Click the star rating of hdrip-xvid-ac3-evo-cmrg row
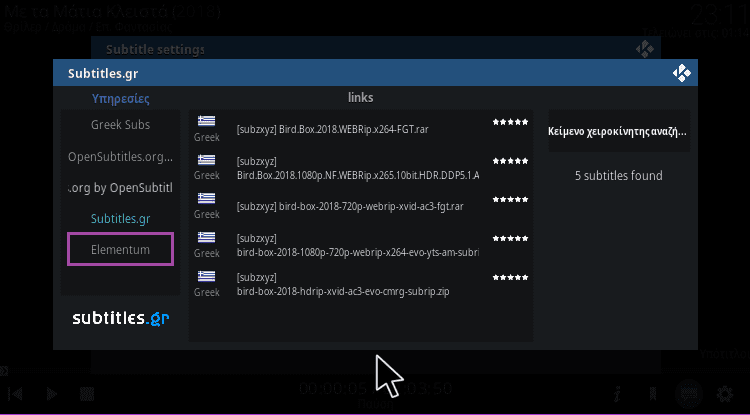The width and height of the screenshot is (750, 415). [x=510, y=277]
